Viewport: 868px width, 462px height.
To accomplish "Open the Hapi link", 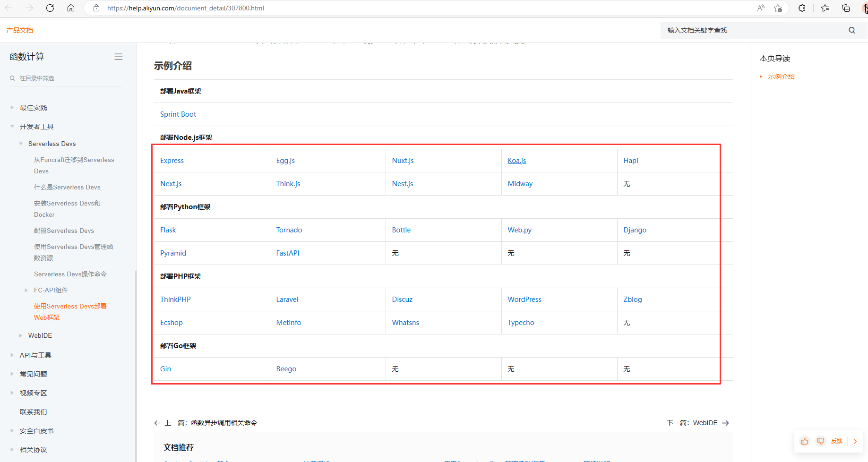I will click(631, 161).
